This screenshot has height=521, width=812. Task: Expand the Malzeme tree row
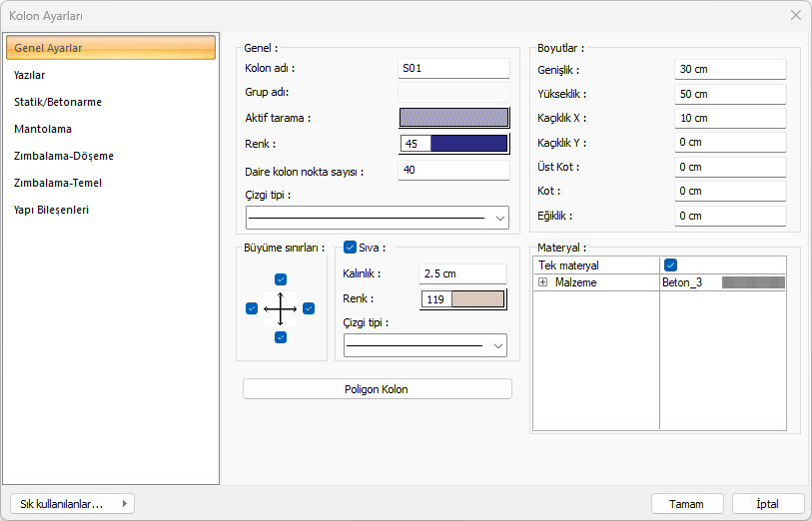[x=543, y=282]
